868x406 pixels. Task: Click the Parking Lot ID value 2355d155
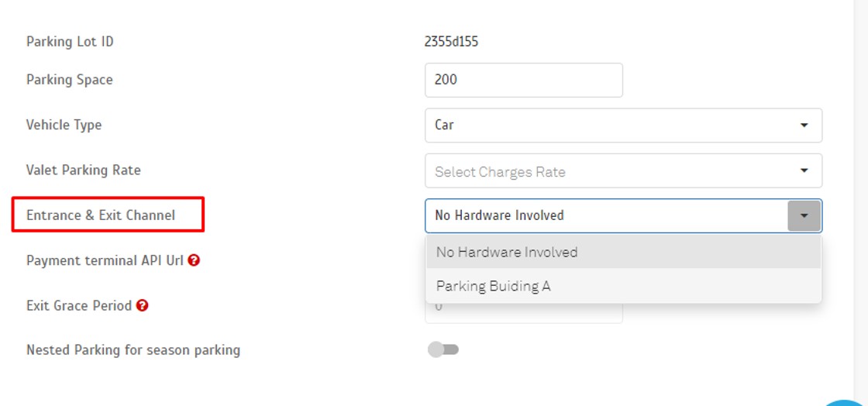coord(451,42)
